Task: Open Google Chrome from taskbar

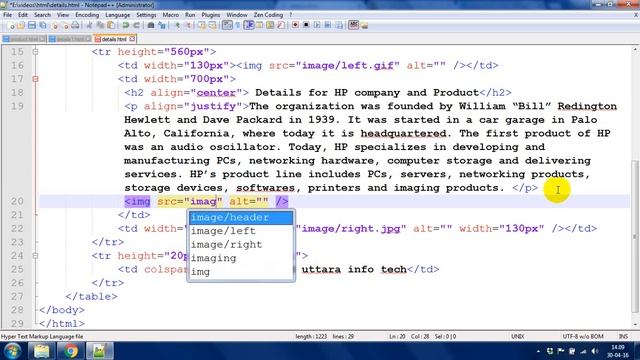Action: point(71,351)
